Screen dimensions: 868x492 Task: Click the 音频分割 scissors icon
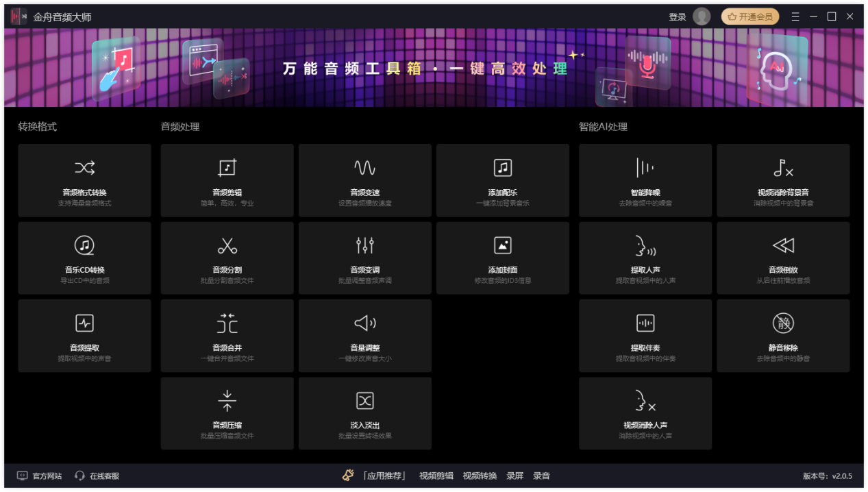point(227,245)
